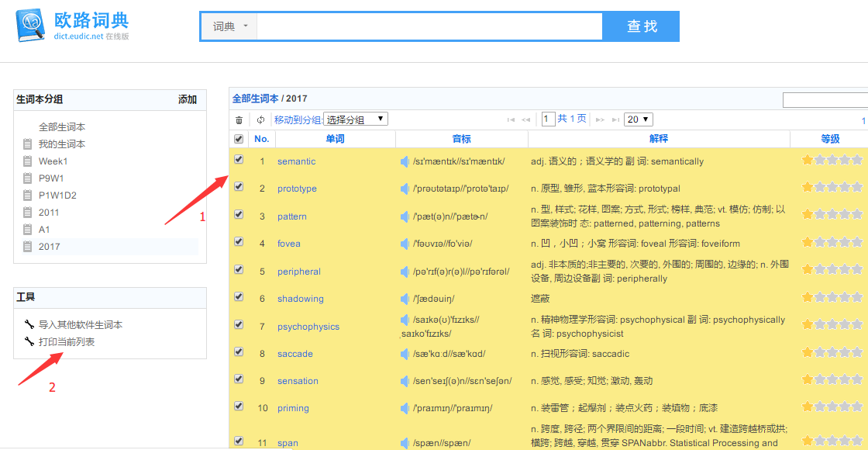Play pronunciation speaker for 'fovea'
868x450 pixels.
405,244
